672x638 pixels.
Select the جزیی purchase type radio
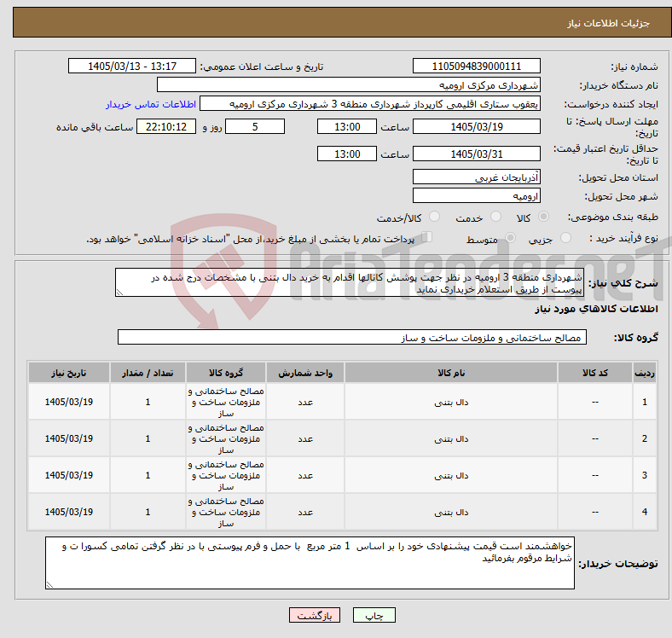coord(565,237)
